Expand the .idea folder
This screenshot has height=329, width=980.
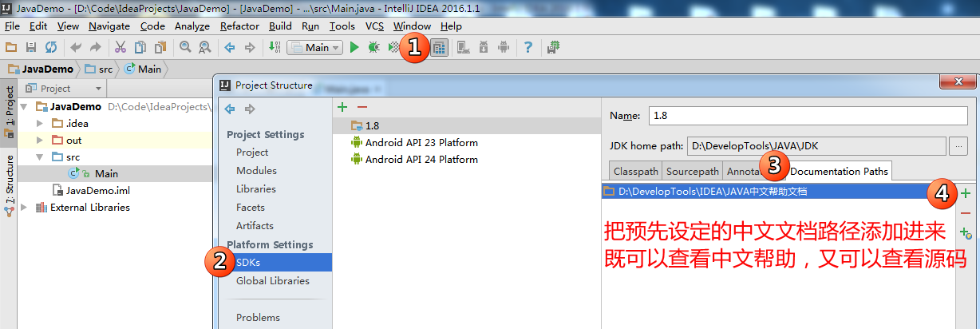pos(41,123)
